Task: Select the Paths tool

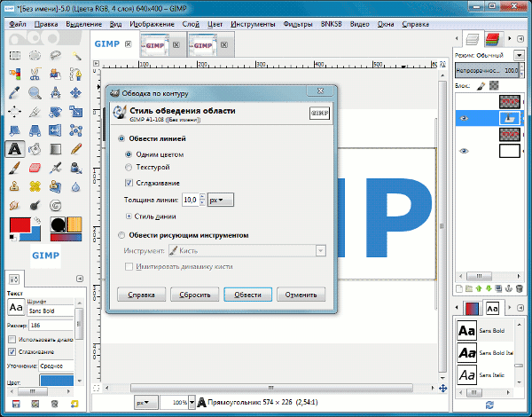Action: point(75,74)
